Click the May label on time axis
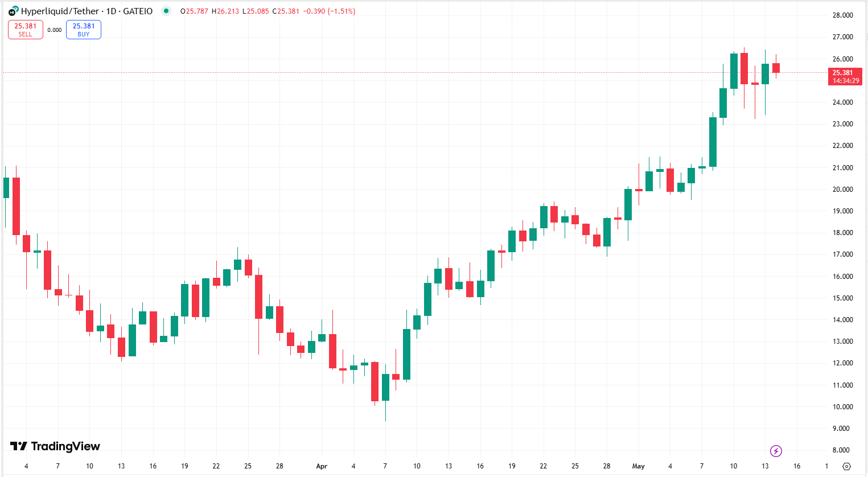868x477 pixels. point(639,466)
